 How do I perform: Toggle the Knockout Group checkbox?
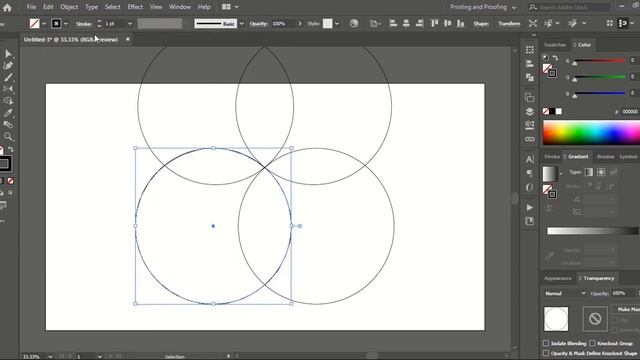tap(592, 343)
